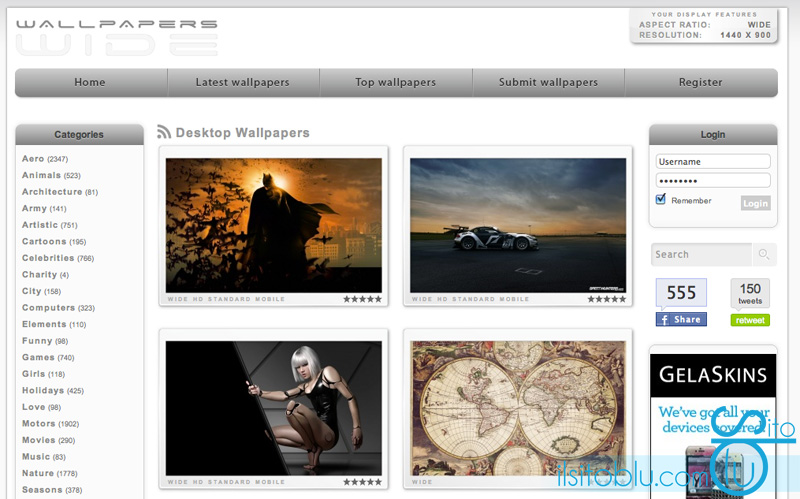Click the Username input field

[x=713, y=162]
